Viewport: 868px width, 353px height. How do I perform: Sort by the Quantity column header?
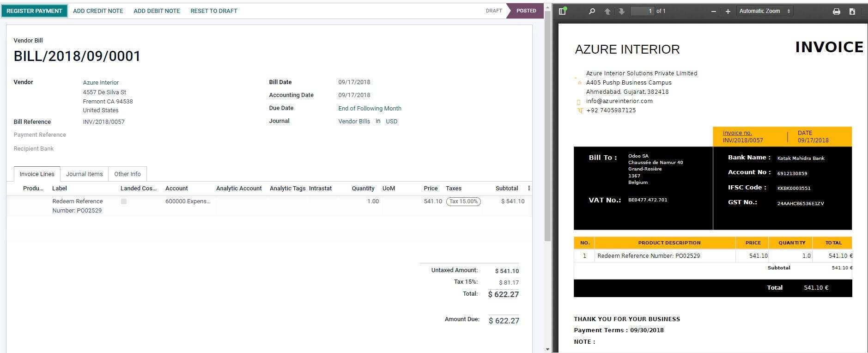pyautogui.click(x=363, y=189)
